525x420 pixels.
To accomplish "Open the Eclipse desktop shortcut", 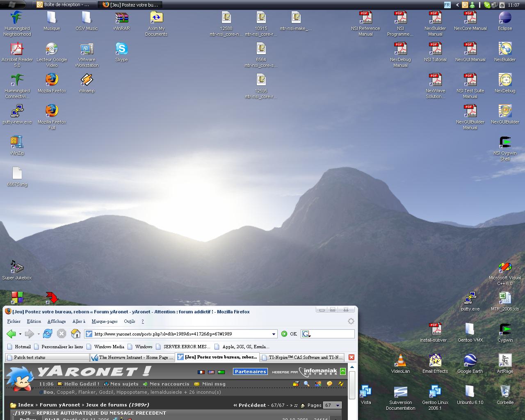I will (505, 18).
